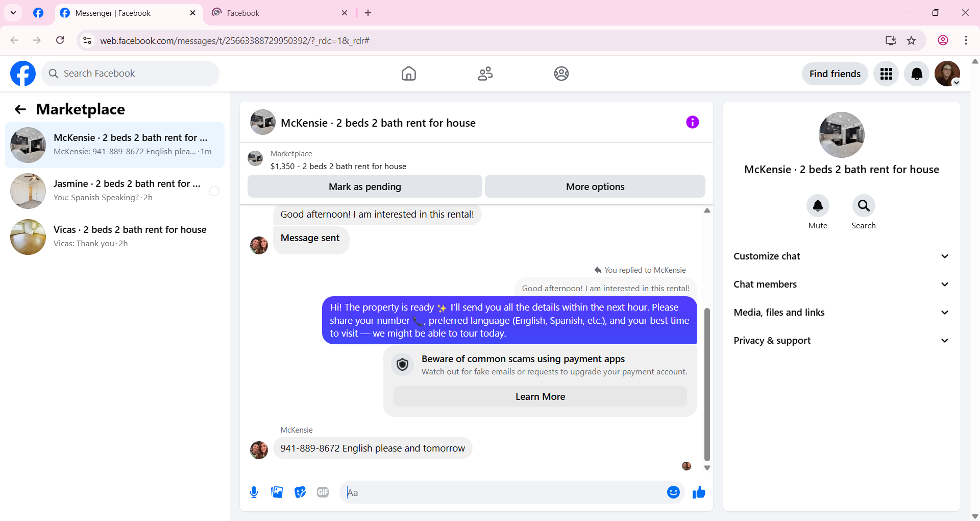Click the browser address bar URL
Image resolution: width=980 pixels, height=521 pixels.
pos(235,40)
